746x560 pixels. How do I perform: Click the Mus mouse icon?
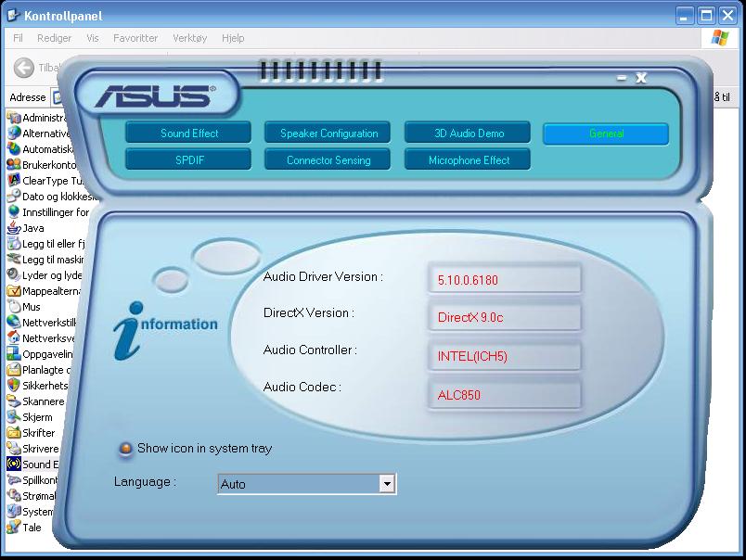pyautogui.click(x=14, y=306)
